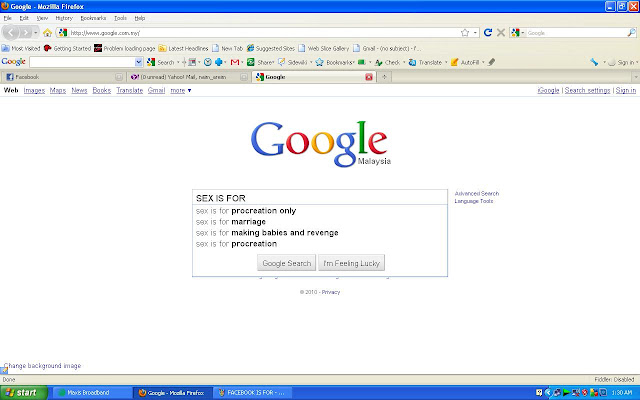Open the list all tabs dropdown arrow

[635, 77]
